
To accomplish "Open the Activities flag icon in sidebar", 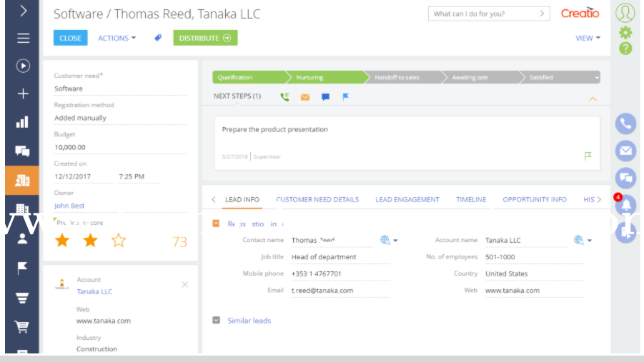I will pos(22,268).
